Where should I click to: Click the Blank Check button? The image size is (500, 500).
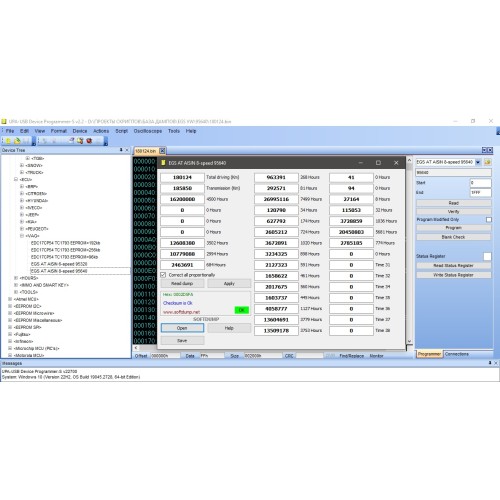[x=453, y=237]
